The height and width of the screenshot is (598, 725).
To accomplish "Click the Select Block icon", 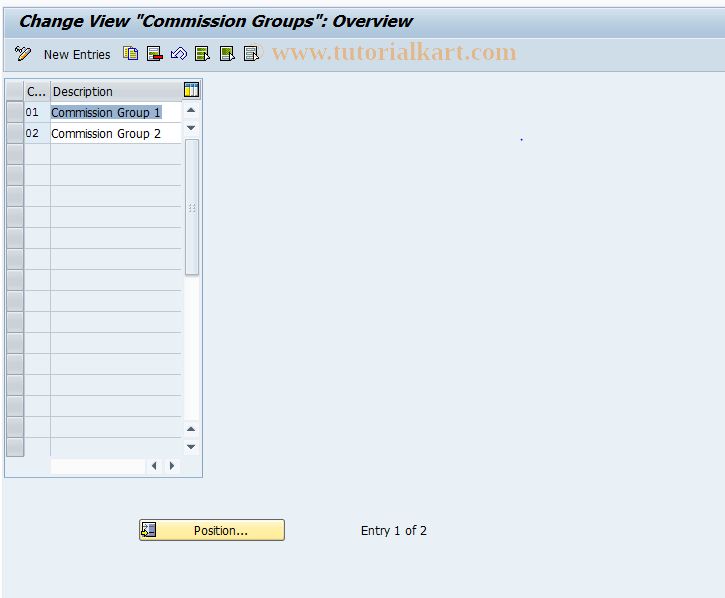I will pyautogui.click(x=227, y=54).
